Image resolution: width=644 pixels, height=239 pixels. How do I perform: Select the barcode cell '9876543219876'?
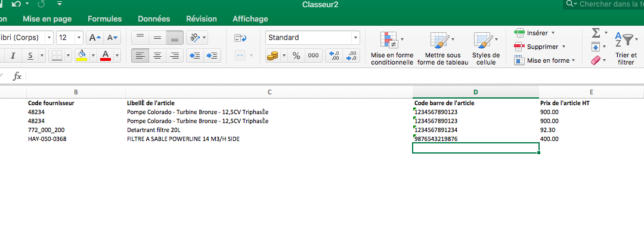coord(476,139)
